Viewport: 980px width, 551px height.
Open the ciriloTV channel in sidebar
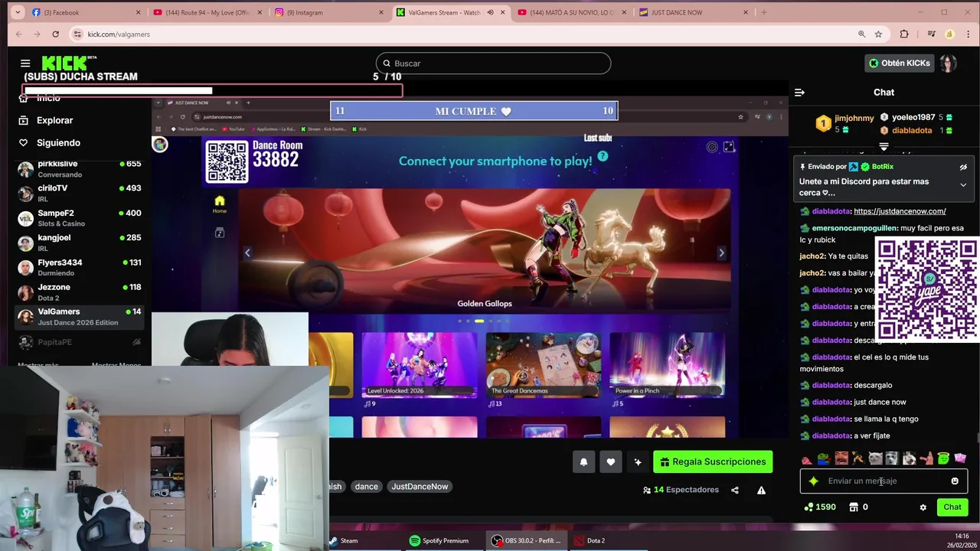[x=80, y=193]
